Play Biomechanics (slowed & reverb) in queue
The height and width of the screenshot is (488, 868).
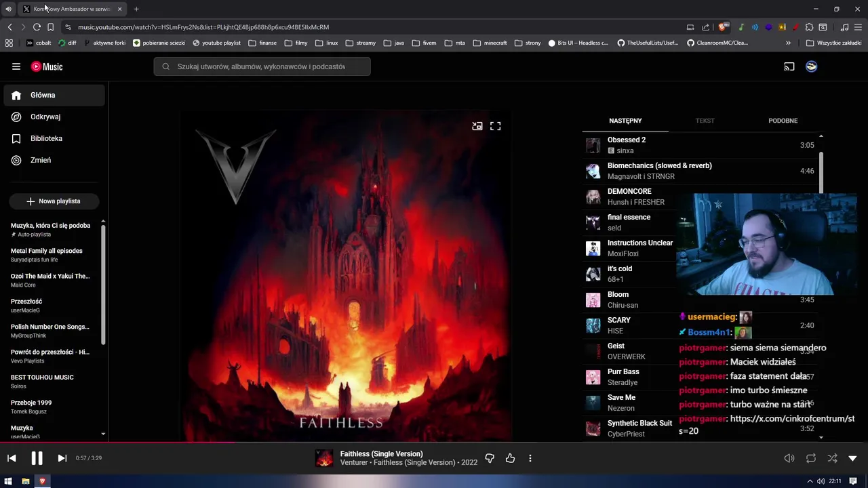coord(700,171)
